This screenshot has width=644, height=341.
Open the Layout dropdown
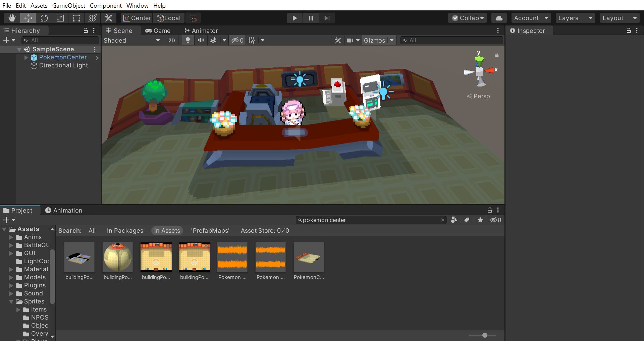pos(620,18)
